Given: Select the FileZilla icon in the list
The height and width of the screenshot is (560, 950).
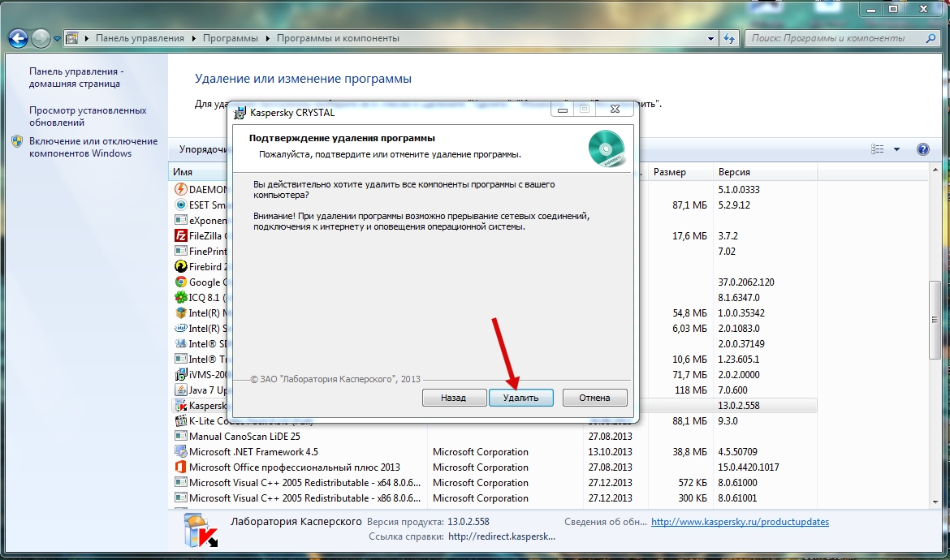Looking at the screenshot, I should pyautogui.click(x=180, y=235).
